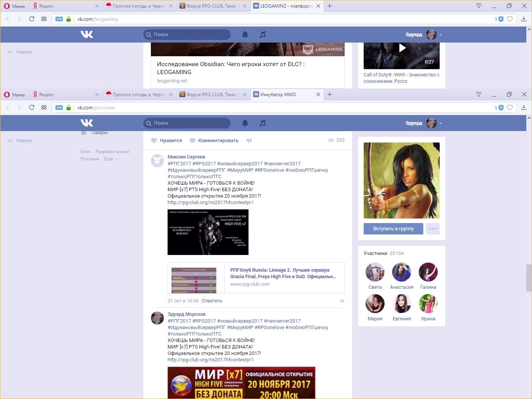Click Ответить under Максим Сергеев's comment
The image size is (532, 399).
click(x=212, y=301)
